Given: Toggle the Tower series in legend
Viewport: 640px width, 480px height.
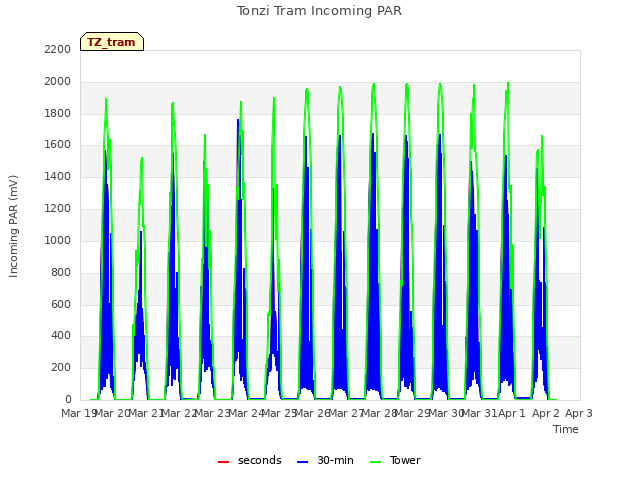Looking at the screenshot, I should [x=395, y=460].
